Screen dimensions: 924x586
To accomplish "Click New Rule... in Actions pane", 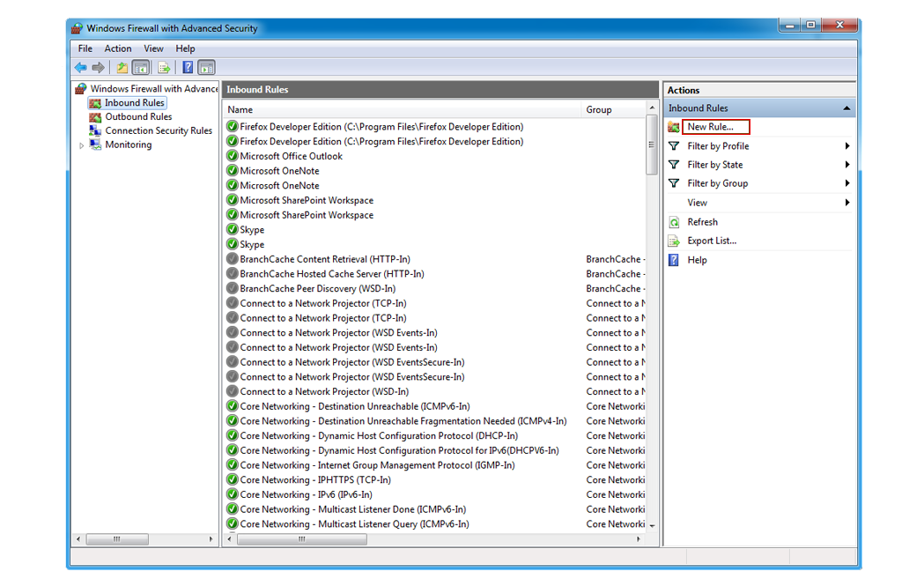I will (710, 127).
